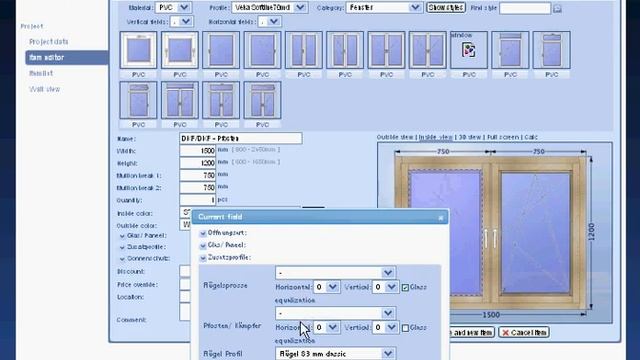Click the Mullion break 2 field
Screen dimensions: 640x360
point(198,187)
